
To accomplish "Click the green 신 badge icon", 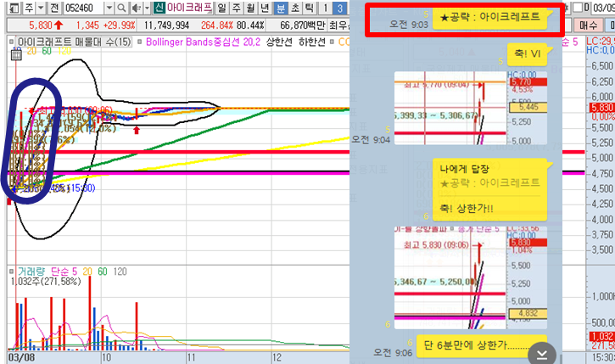I will coord(159,8).
